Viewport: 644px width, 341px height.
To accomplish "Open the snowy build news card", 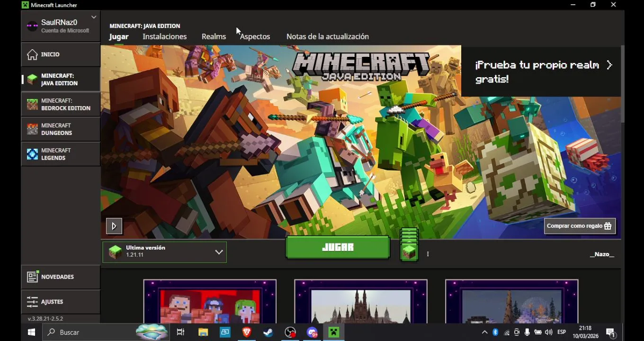I will pos(511,301).
